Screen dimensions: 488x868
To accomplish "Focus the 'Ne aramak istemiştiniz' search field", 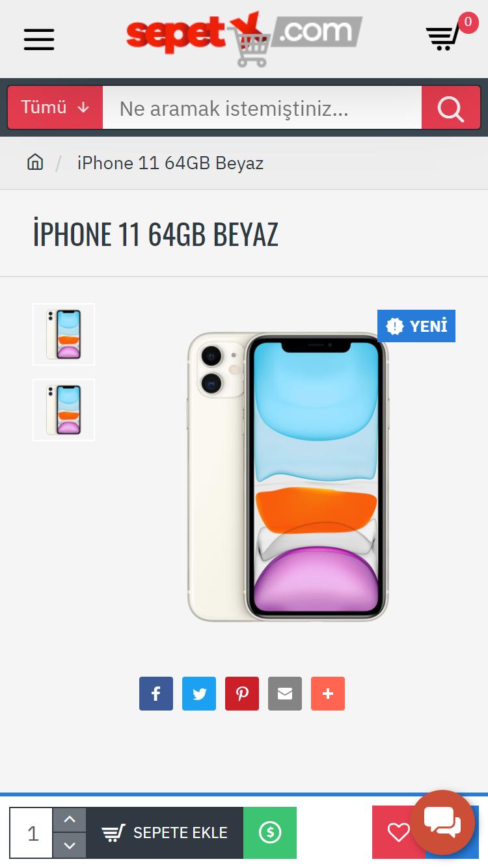I will point(262,108).
